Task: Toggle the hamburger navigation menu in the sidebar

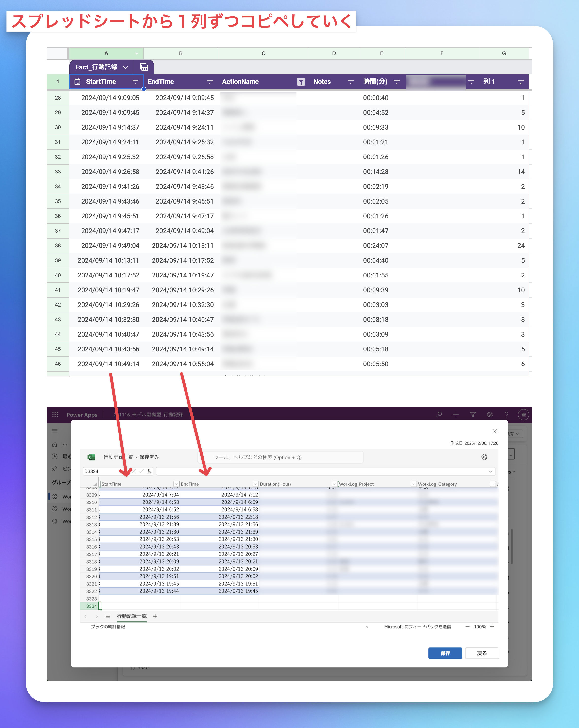Action: 55,431
